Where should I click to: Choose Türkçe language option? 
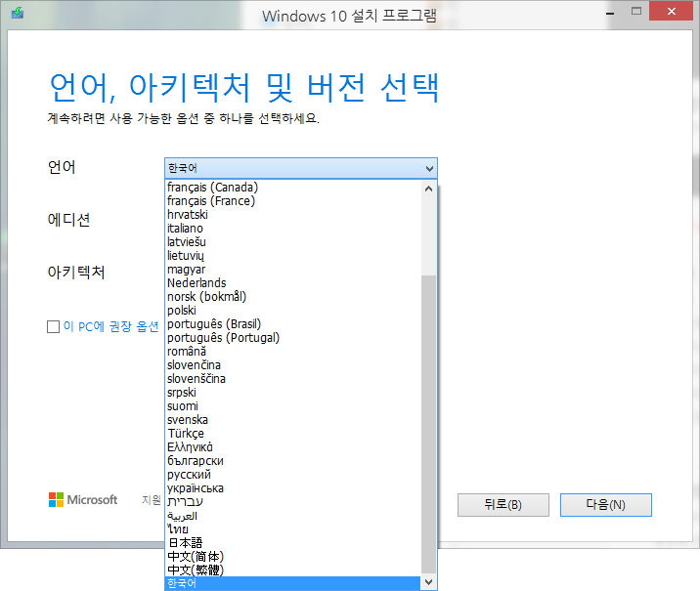[293, 434]
